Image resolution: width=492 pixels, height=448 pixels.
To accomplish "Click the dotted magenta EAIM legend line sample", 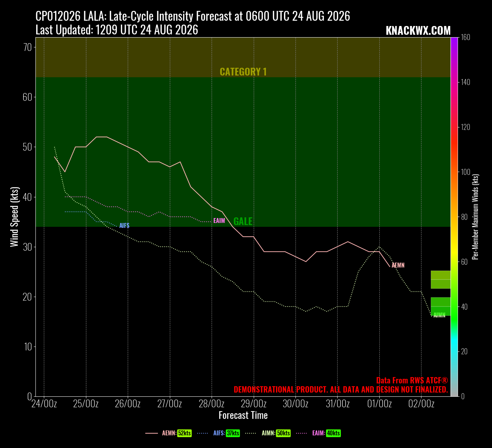I will pos(302,434).
